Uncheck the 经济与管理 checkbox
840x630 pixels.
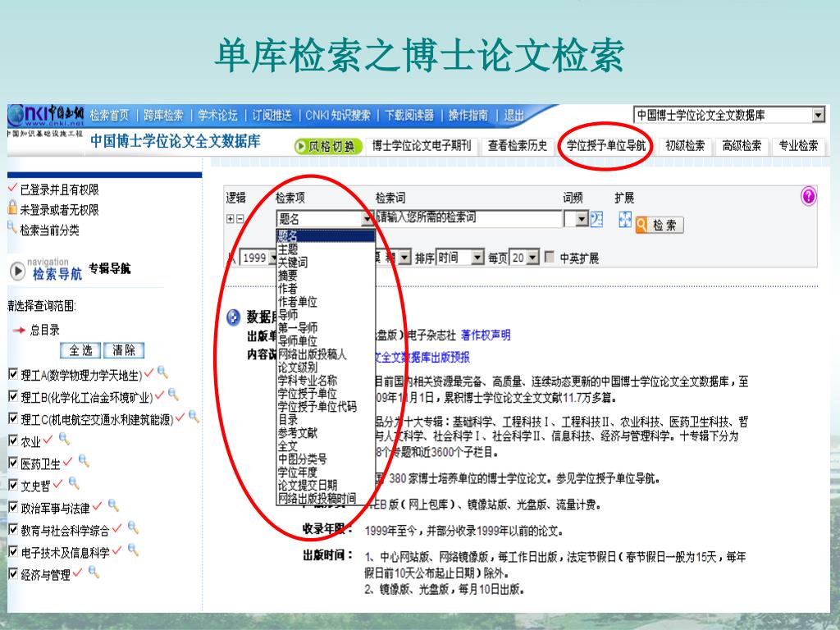point(13,574)
